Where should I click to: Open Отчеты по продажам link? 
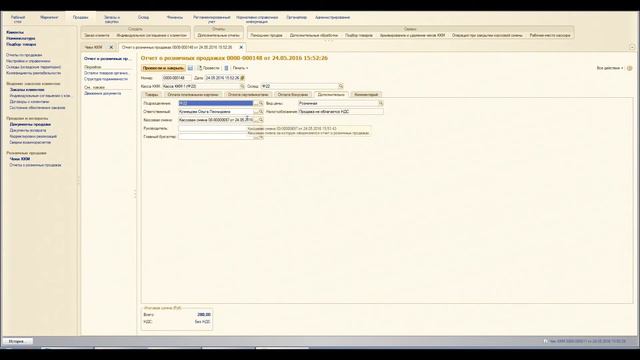click(x=24, y=55)
